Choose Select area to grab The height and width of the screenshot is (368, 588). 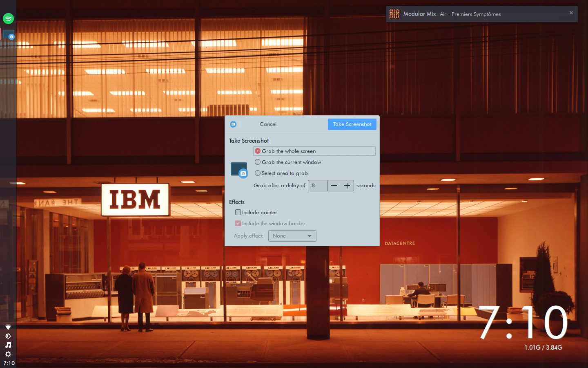(x=281, y=173)
